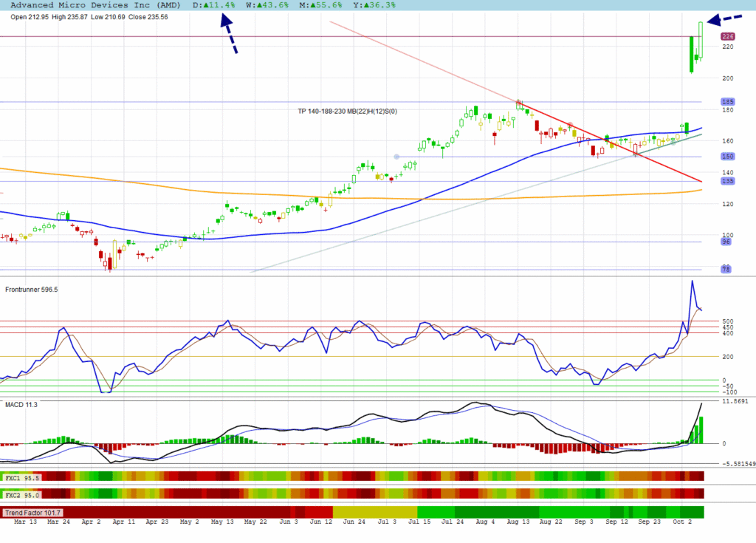Click the FXC1 95.5 heatmap label
The width and height of the screenshot is (756, 543).
(22, 478)
